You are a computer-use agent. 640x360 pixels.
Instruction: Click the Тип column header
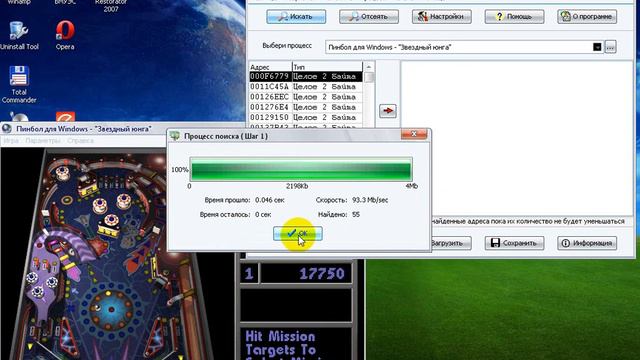click(327, 67)
